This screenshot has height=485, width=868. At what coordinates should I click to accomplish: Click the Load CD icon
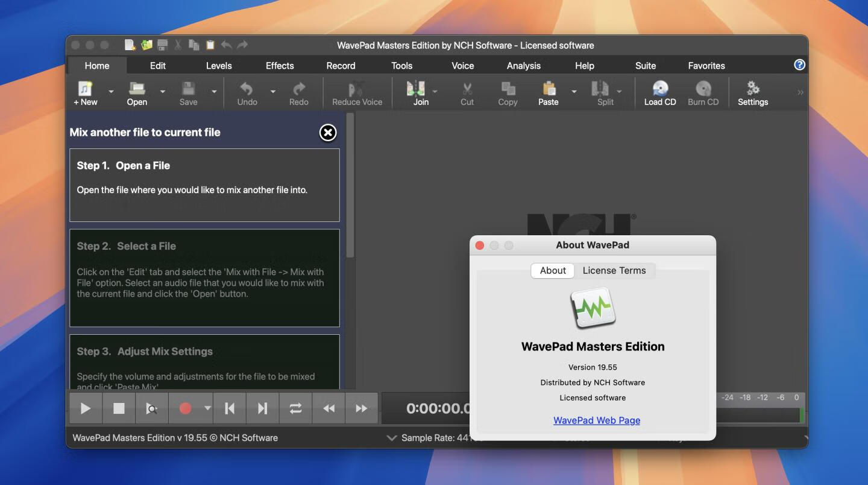660,89
